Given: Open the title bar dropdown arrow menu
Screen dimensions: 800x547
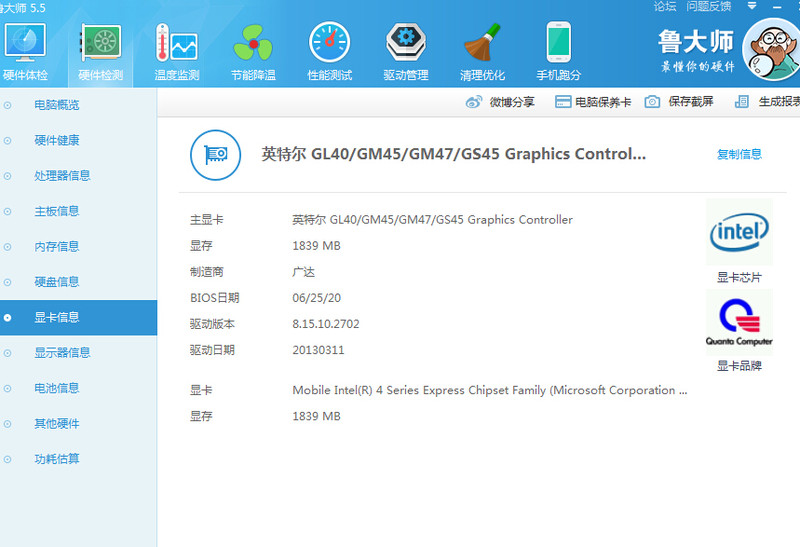Looking at the screenshot, I should (x=752, y=6).
